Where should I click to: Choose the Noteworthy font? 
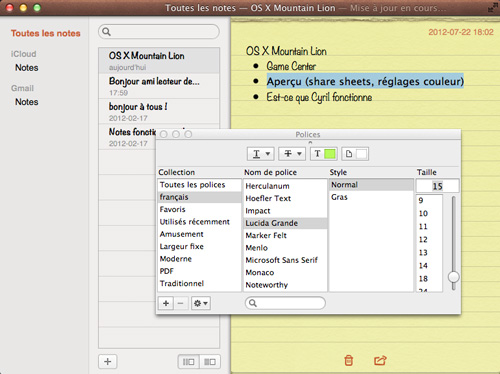[285, 285]
